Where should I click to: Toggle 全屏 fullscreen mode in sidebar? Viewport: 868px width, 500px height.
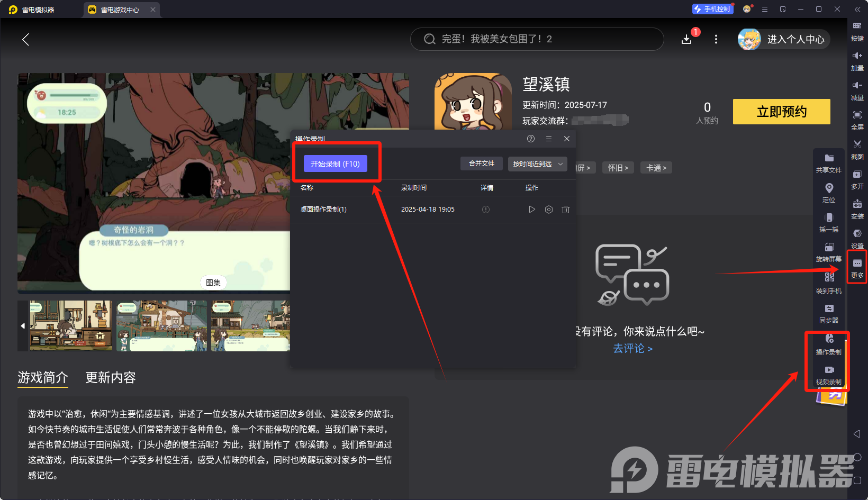(857, 120)
